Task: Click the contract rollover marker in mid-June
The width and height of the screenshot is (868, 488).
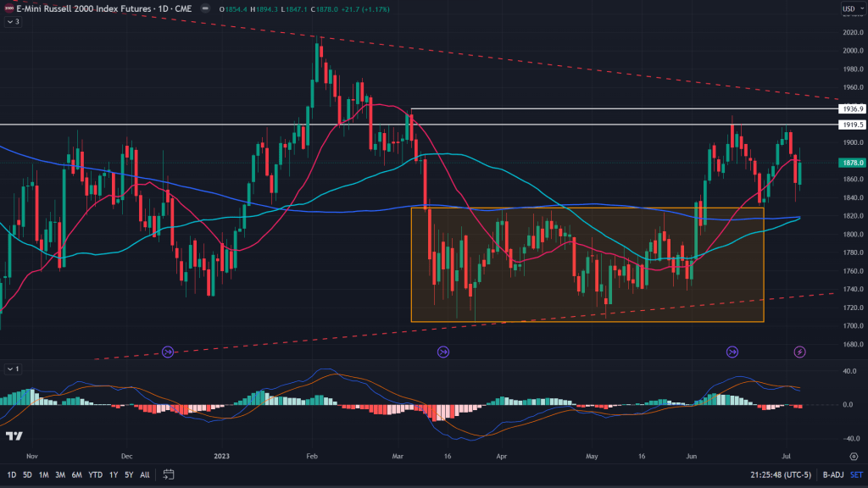Action: tap(732, 351)
